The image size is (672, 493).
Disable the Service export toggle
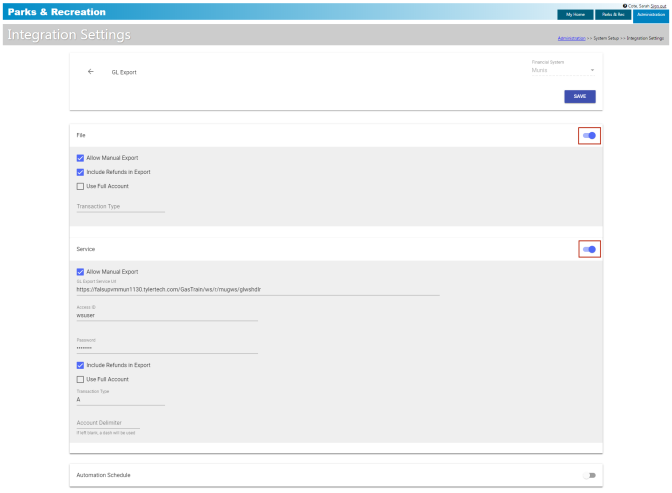tap(590, 249)
